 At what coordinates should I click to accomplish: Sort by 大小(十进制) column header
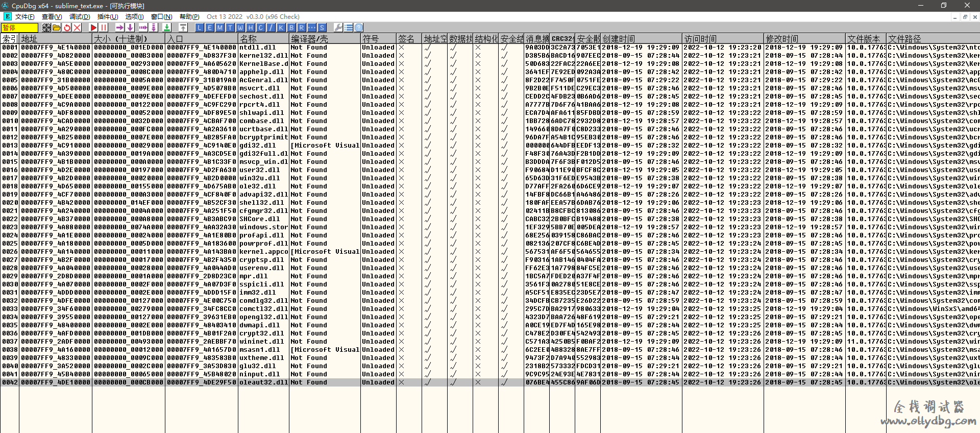(x=129, y=39)
